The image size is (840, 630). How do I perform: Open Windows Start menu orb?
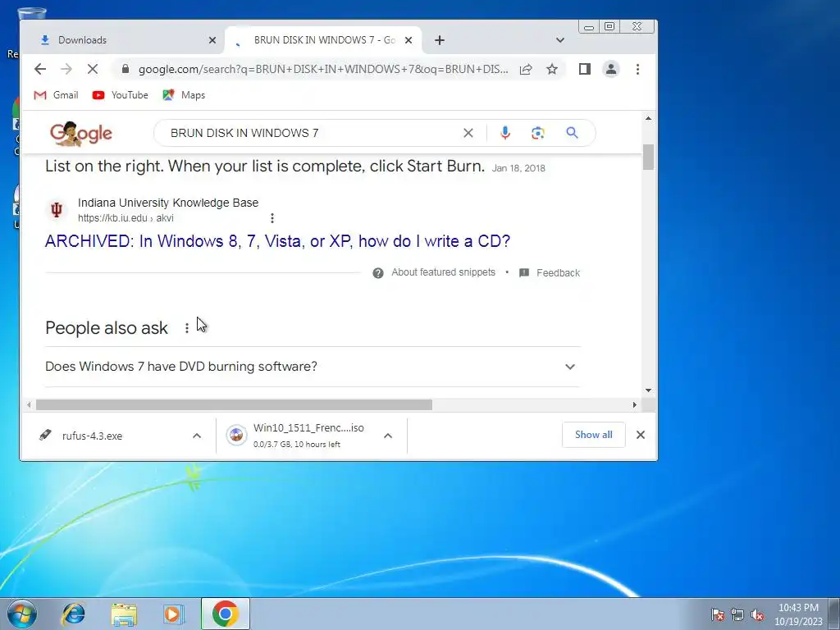point(21,614)
